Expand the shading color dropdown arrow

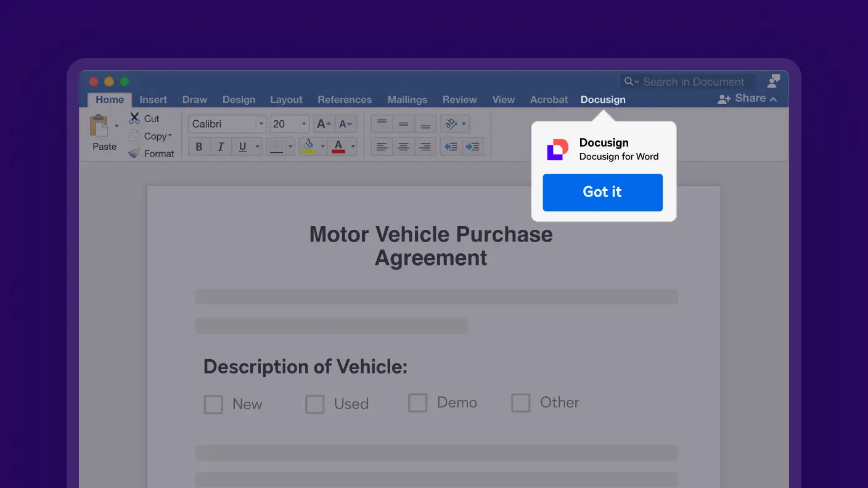[322, 147]
